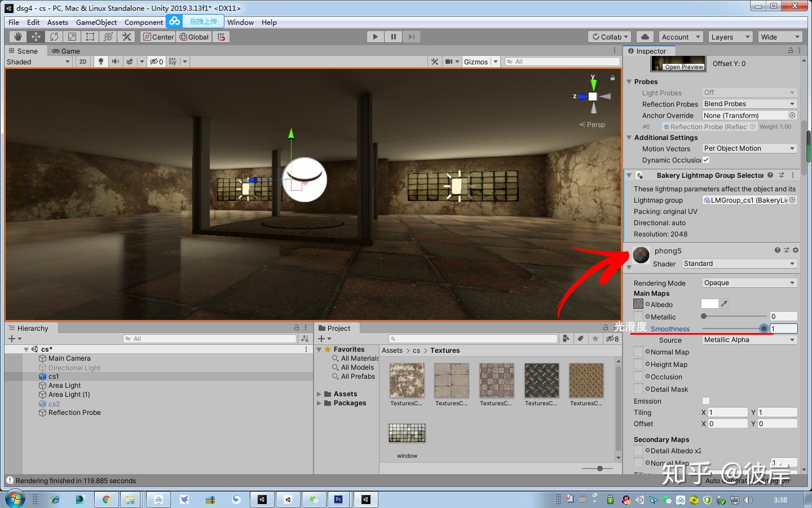Viewport: 812px width, 508px height.
Task: Select the window texture thumbnail in Project
Action: click(x=407, y=432)
